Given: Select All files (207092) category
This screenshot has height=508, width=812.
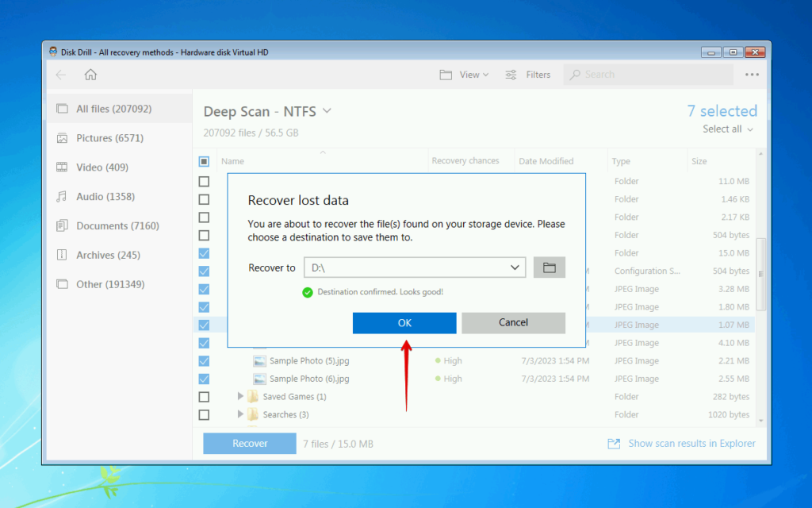Looking at the screenshot, I should pos(120,109).
